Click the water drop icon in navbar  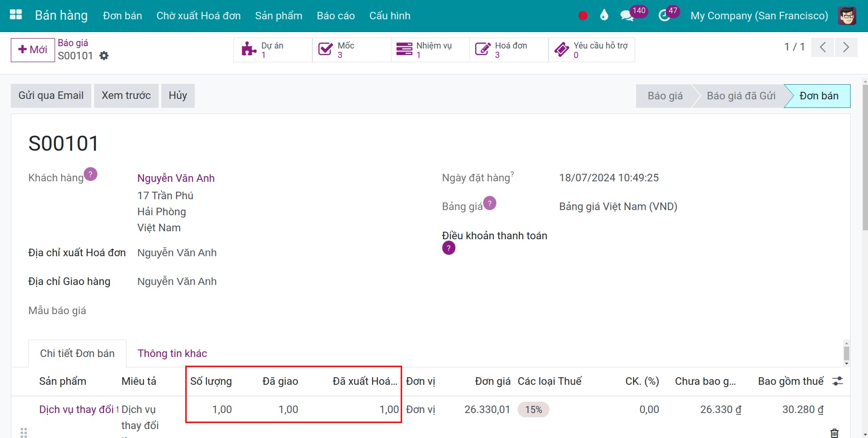[604, 16]
